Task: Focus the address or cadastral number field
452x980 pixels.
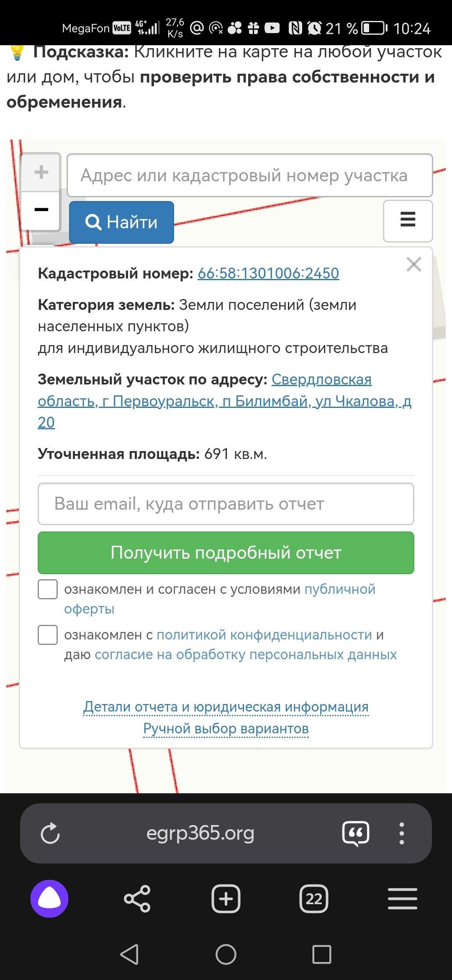Action: [250, 175]
